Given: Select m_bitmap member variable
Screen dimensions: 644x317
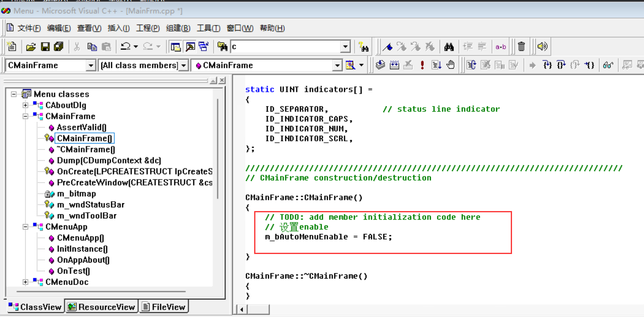Looking at the screenshot, I should [76, 193].
